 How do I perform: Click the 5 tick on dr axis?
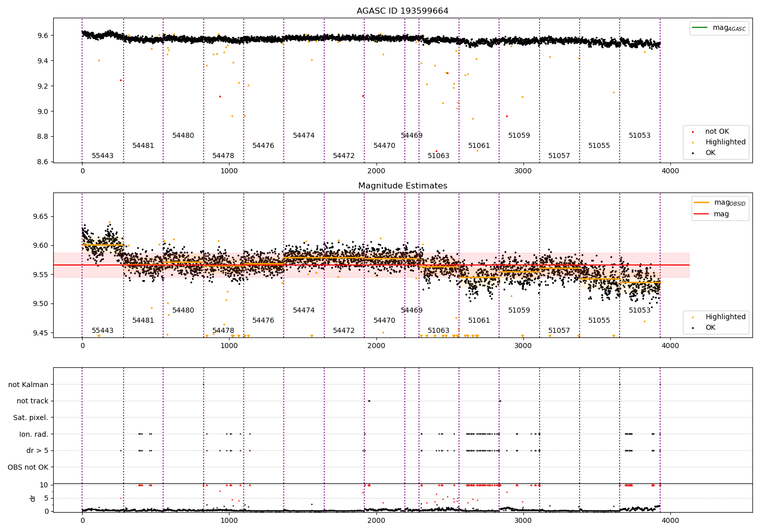point(46,499)
